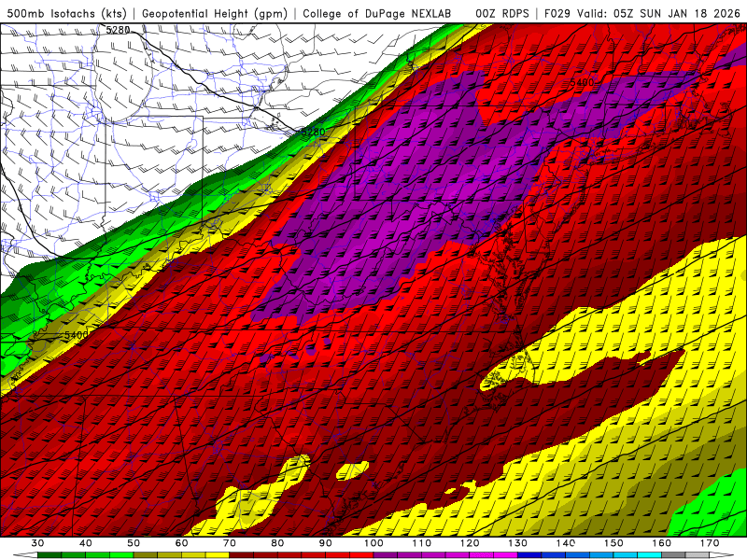The height and width of the screenshot is (560, 747).
Task: Select the dark purple swatch just after 100
Action: (x=386, y=555)
